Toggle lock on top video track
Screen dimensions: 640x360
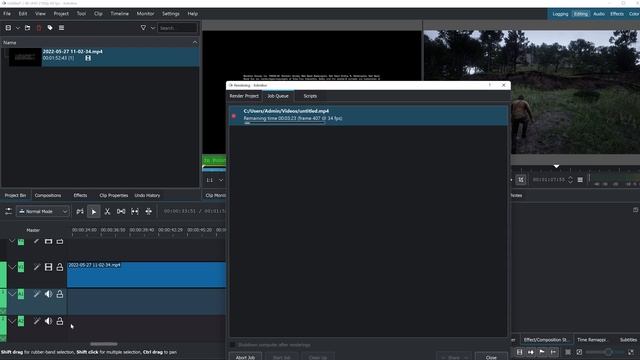click(60, 241)
